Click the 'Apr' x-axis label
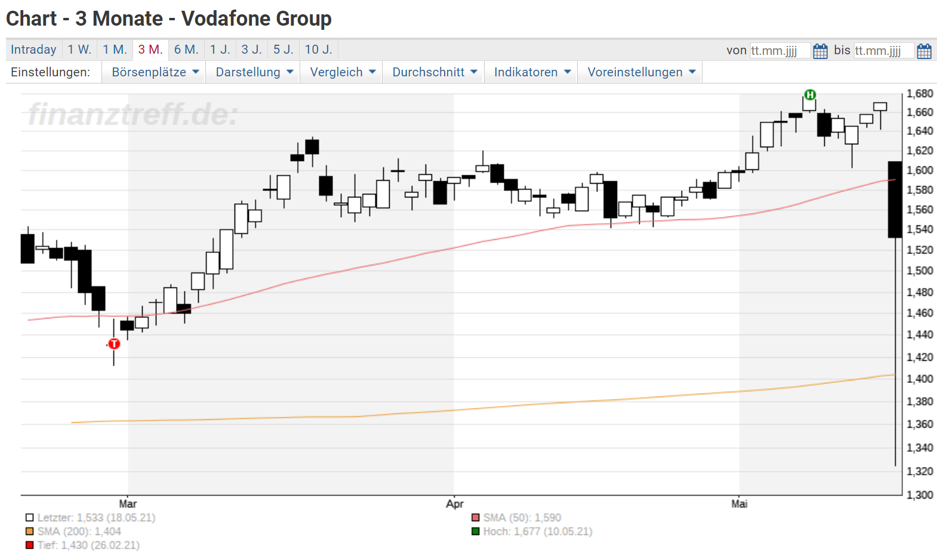 click(455, 504)
